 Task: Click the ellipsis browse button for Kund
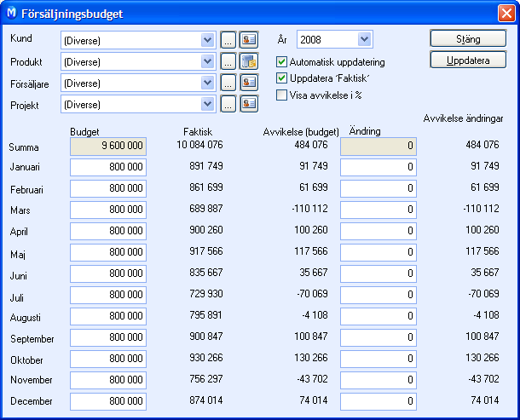228,40
